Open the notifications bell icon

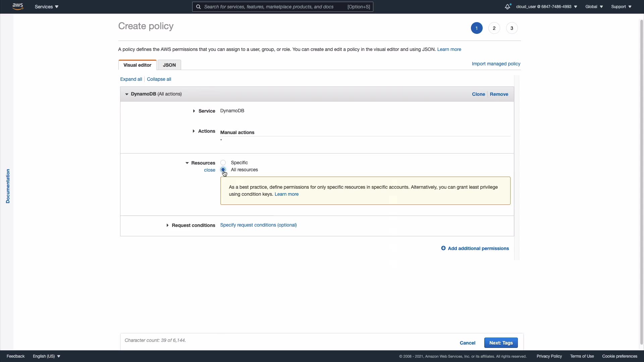(507, 7)
